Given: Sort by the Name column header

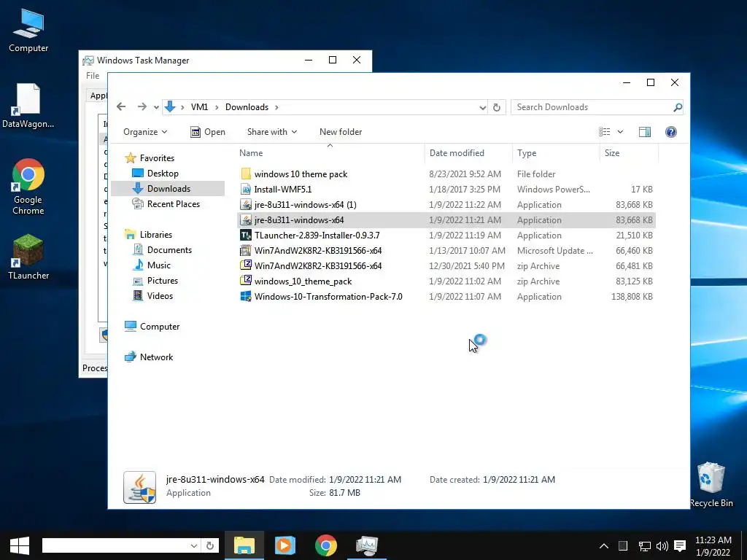Looking at the screenshot, I should (251, 153).
